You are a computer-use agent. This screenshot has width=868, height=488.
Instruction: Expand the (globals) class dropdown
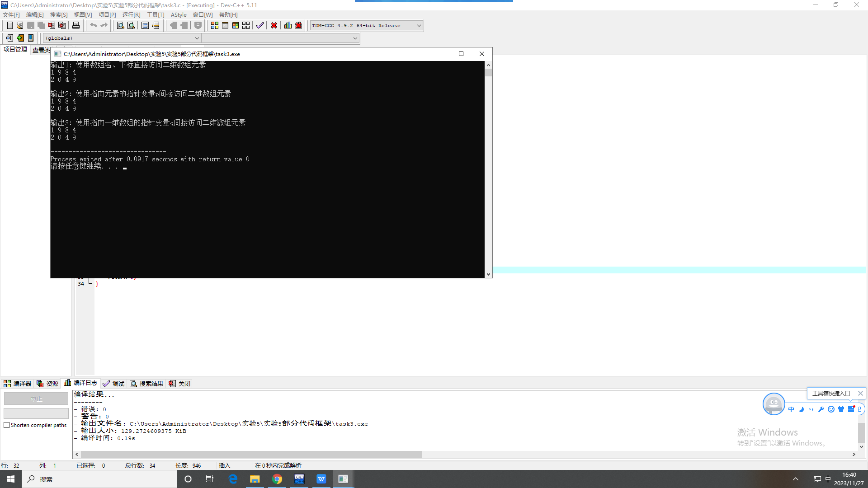point(197,38)
